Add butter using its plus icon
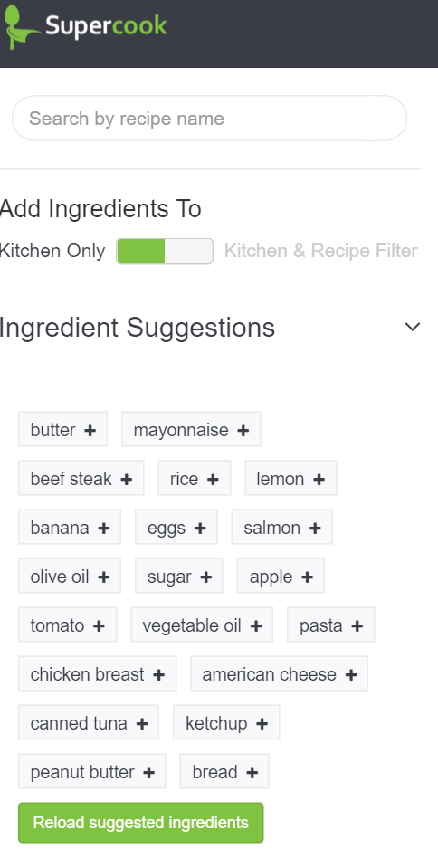The width and height of the screenshot is (438, 868). pos(90,430)
